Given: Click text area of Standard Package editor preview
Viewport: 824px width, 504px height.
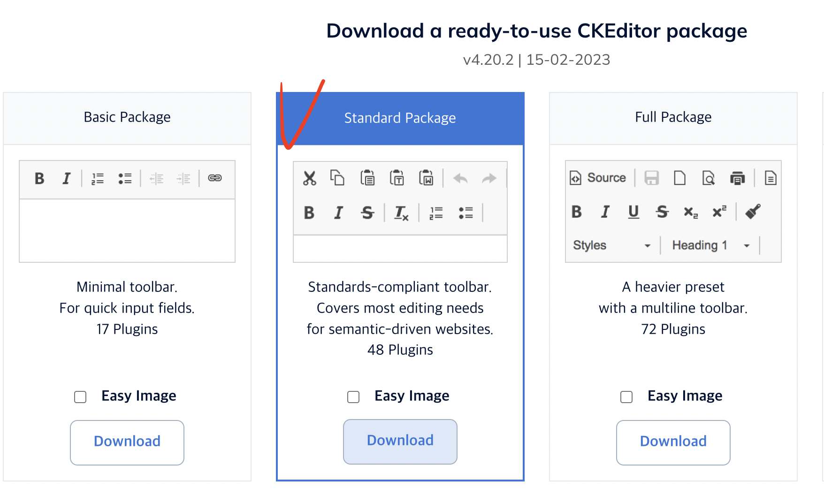Looking at the screenshot, I should click(400, 248).
